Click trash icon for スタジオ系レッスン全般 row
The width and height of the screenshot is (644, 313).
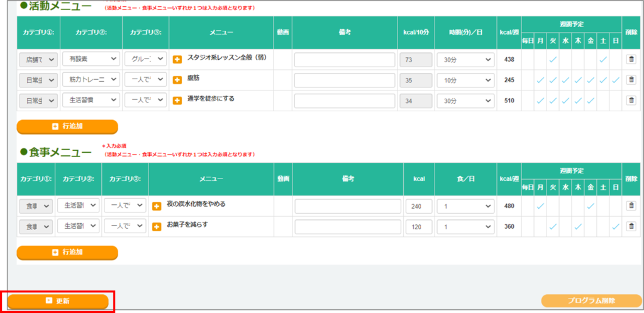tap(631, 59)
